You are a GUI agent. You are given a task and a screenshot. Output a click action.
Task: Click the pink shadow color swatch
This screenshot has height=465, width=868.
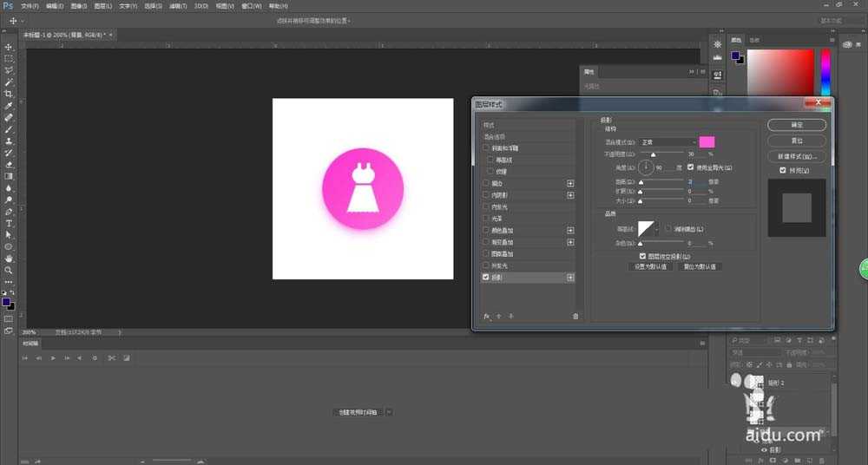click(707, 141)
